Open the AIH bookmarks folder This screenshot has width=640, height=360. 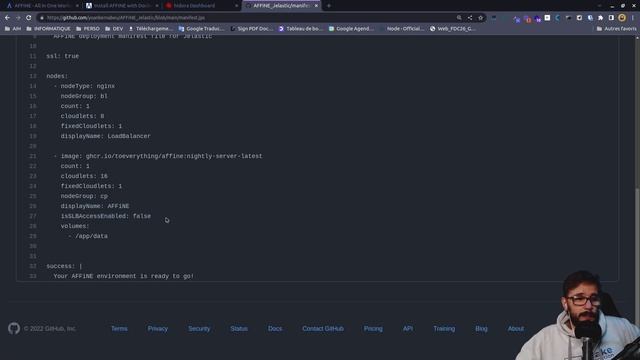[13, 29]
